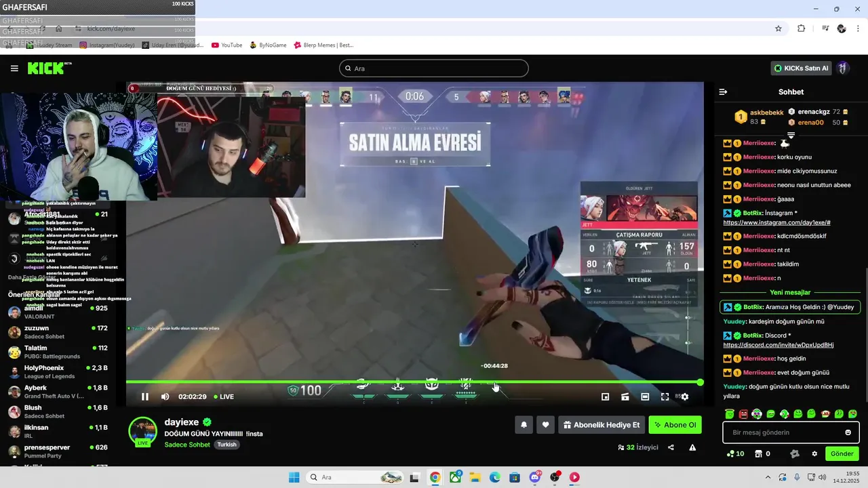The width and height of the screenshot is (868, 488).
Task: Open Discord from taskbar
Action: coord(535,477)
